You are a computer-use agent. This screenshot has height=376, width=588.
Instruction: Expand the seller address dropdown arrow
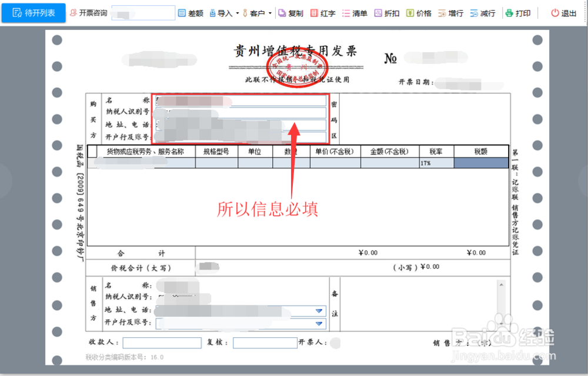coord(318,310)
